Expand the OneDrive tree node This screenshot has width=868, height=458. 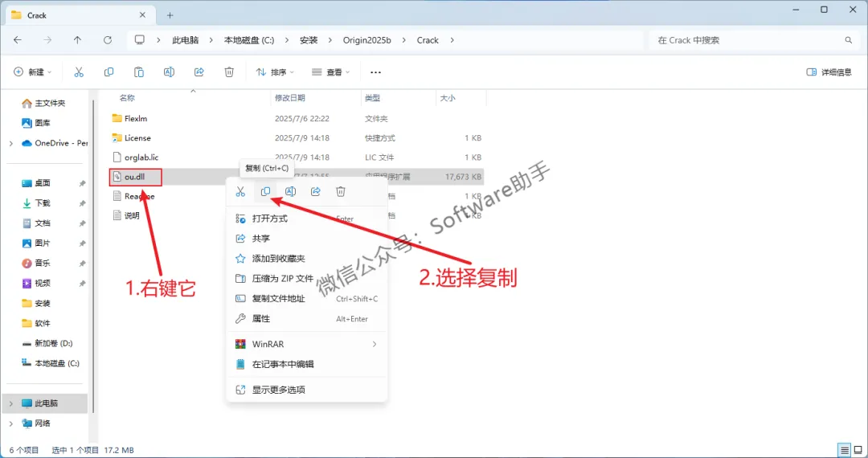pyautogui.click(x=11, y=143)
